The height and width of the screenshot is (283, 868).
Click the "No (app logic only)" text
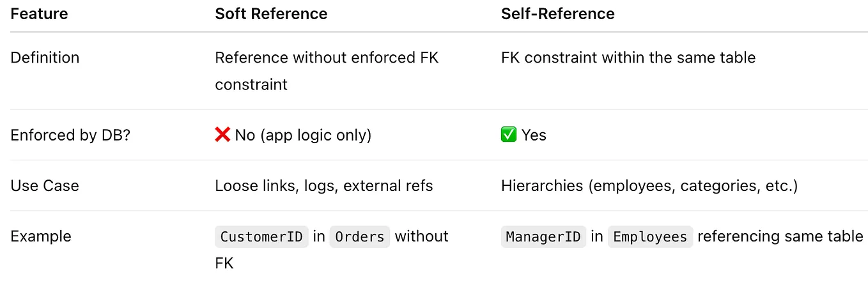coord(303,135)
